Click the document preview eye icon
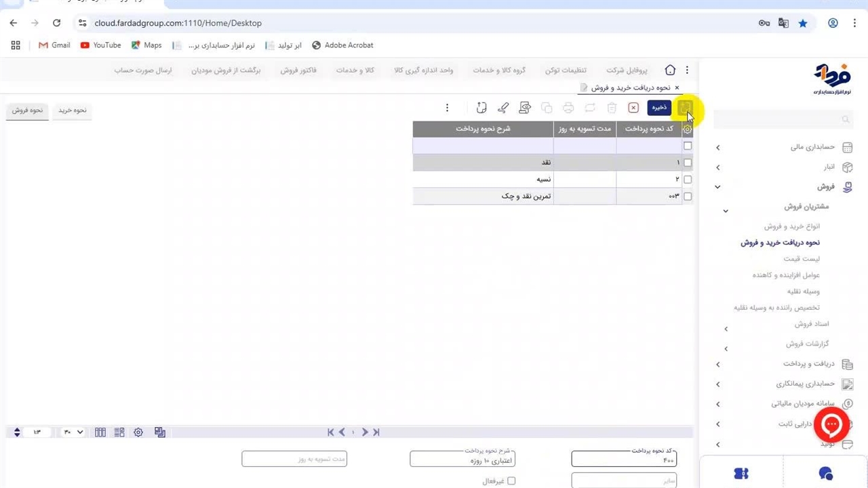The height and width of the screenshot is (488, 868). click(x=525, y=108)
